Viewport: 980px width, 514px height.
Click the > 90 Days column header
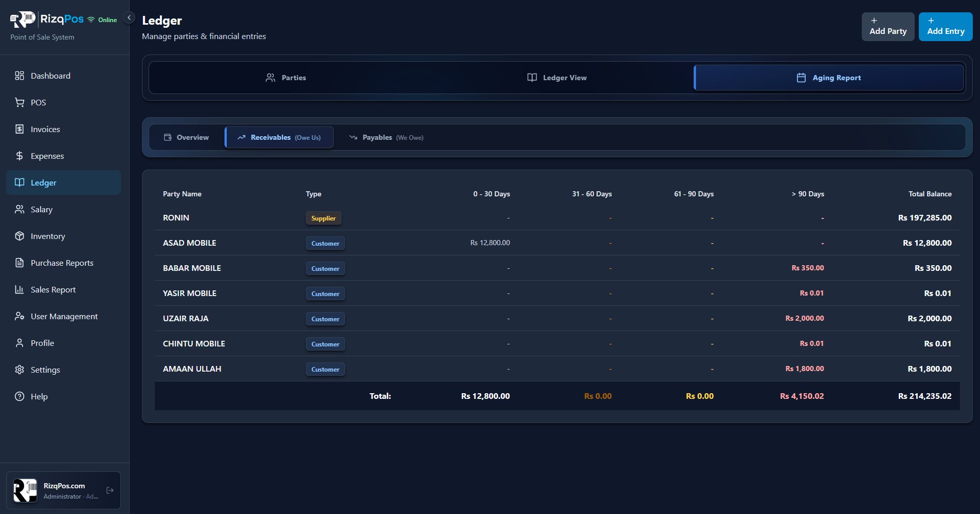[808, 194]
